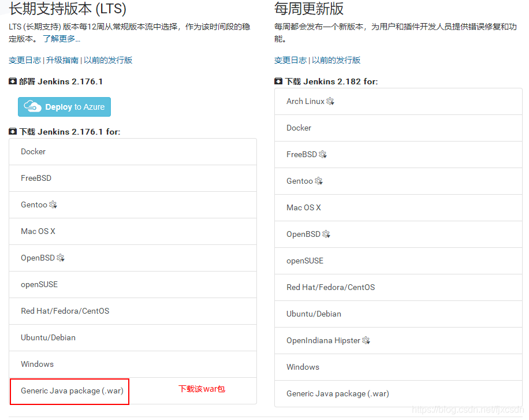This screenshot has width=529, height=420.
Task: Select openSUSE in the weekly list
Action: 398,261
